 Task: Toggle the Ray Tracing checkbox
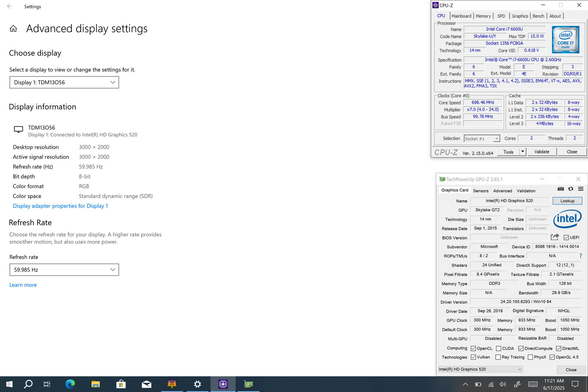(498, 357)
